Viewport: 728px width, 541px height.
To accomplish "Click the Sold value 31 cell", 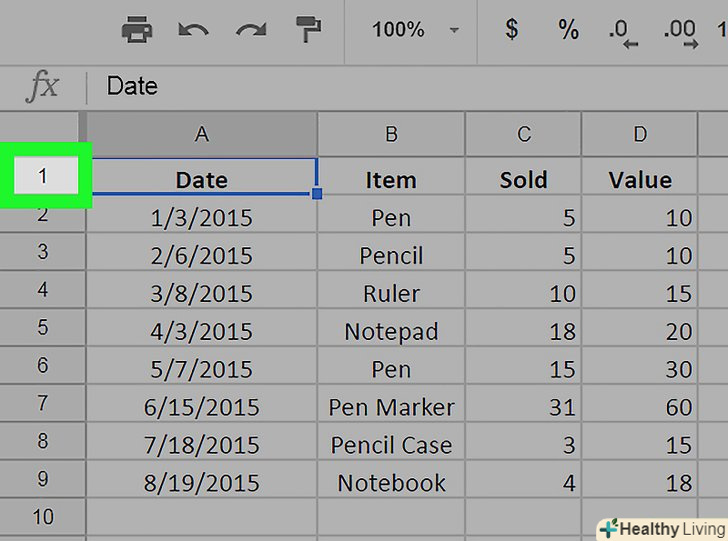I will 524,407.
